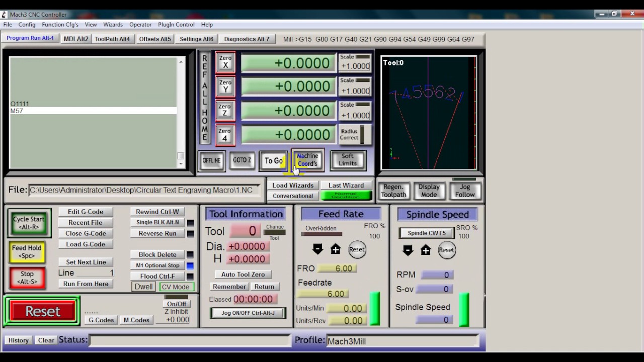Switch to Diagnostics Alt-7 tab
Viewport: 644px width, 362px height.
pos(247,39)
